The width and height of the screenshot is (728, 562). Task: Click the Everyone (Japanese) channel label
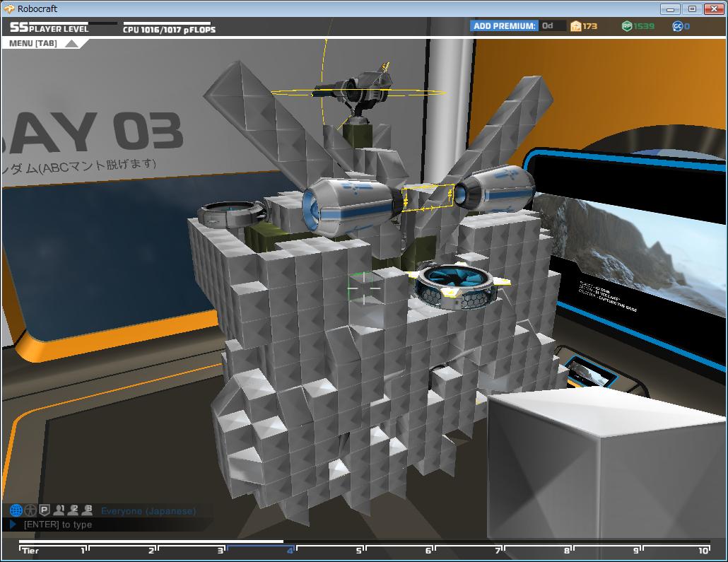[148, 511]
